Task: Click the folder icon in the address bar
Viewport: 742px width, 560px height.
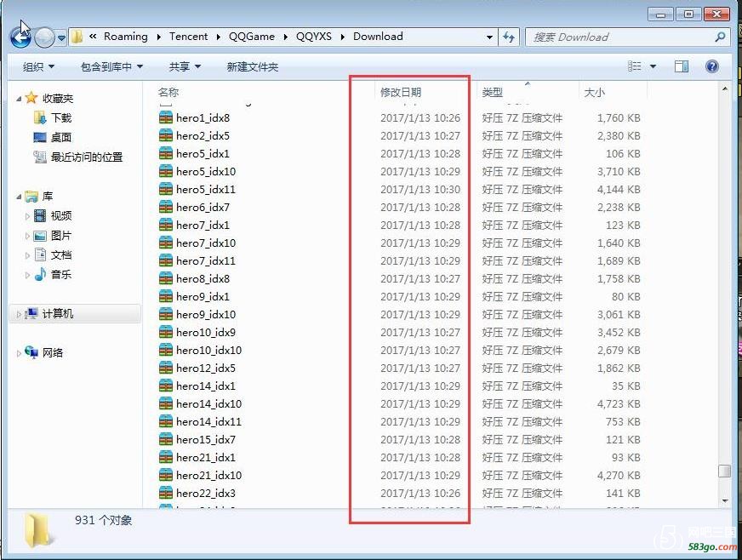Action: pos(77,37)
